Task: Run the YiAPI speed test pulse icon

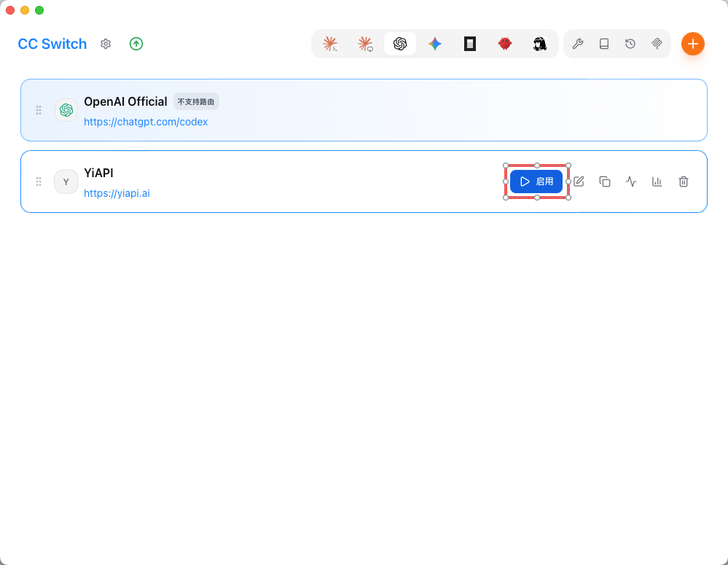Action: [631, 182]
